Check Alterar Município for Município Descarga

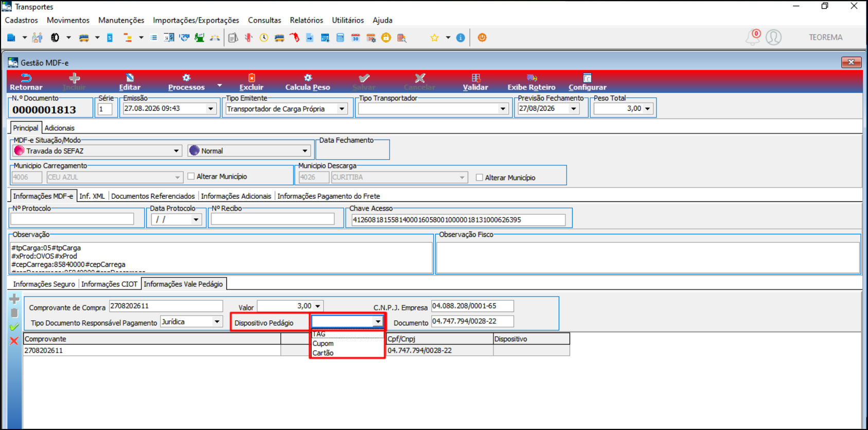(480, 178)
